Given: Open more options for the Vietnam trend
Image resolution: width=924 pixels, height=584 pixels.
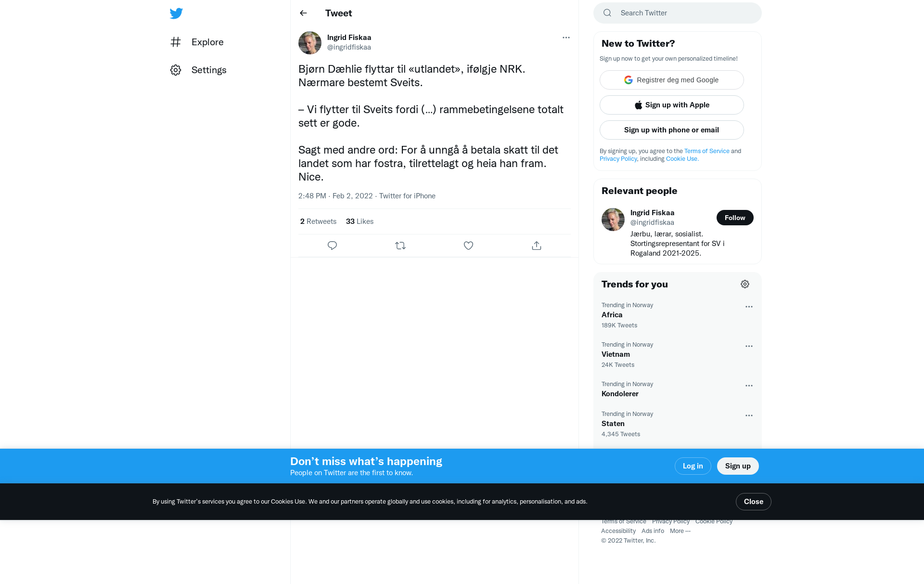Looking at the screenshot, I should click(749, 346).
